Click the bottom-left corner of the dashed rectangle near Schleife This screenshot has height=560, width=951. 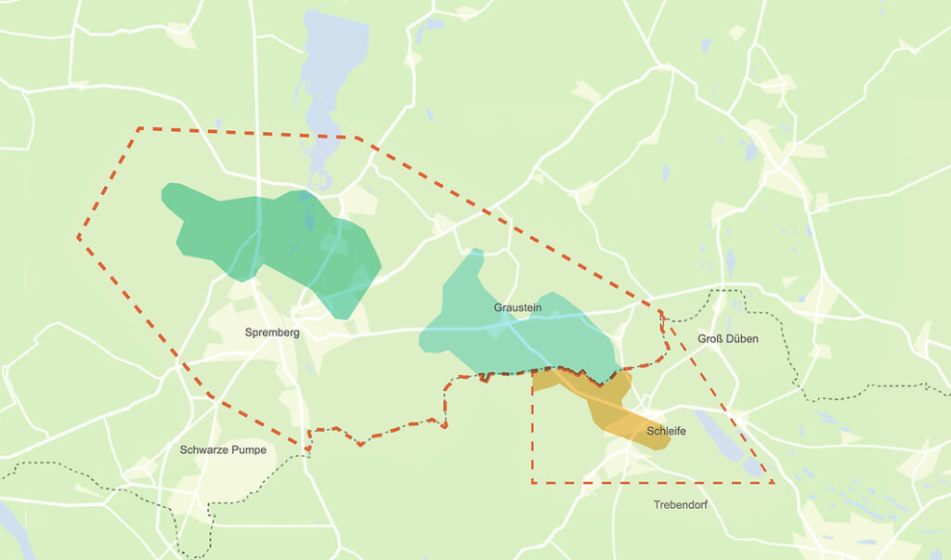click(532, 482)
